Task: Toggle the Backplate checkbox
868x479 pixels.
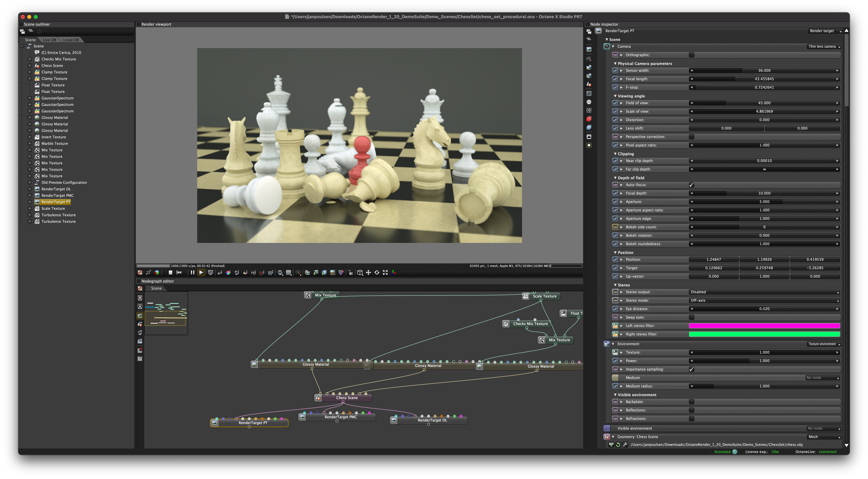Action: pyautogui.click(x=691, y=402)
